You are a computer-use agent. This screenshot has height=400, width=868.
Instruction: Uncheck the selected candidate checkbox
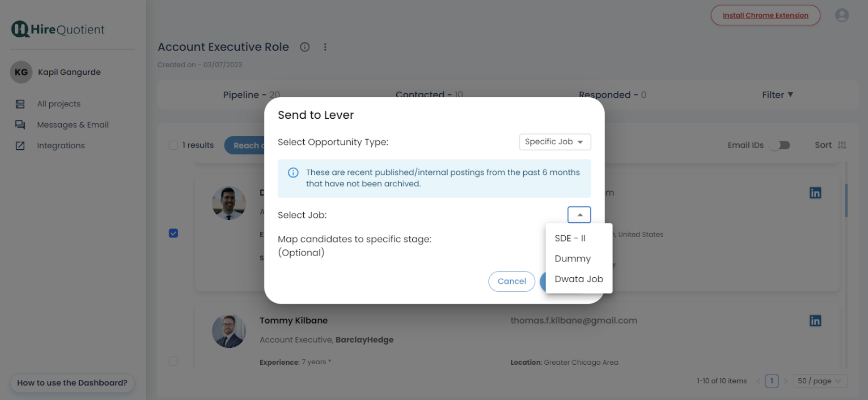click(x=173, y=233)
